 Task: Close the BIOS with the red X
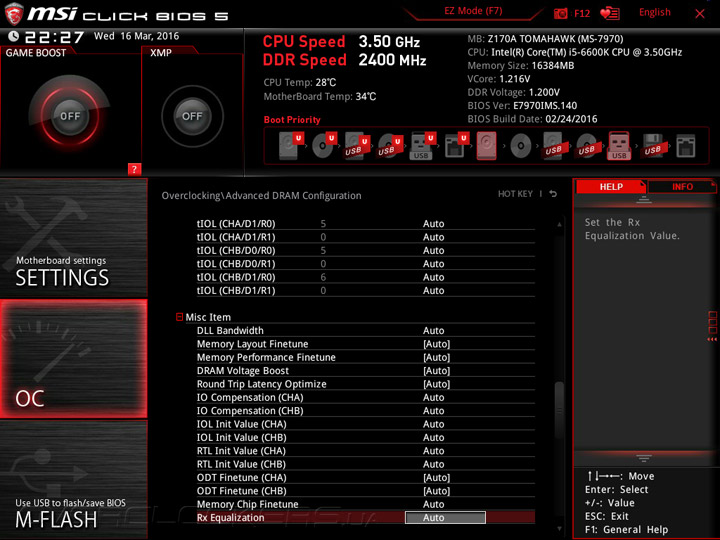click(x=700, y=14)
